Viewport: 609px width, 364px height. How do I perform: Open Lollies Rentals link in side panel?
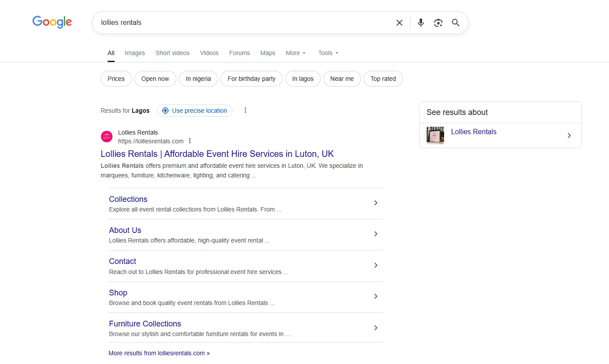pyautogui.click(x=474, y=132)
